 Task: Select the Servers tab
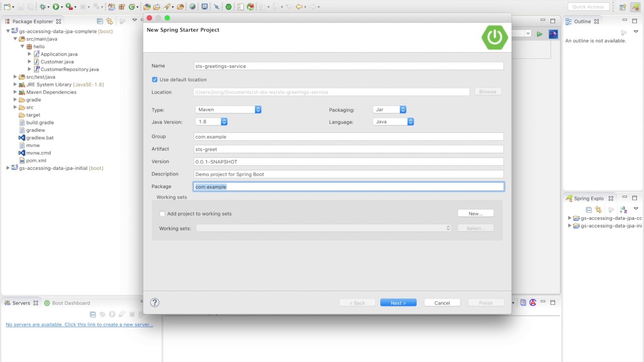tap(21, 303)
